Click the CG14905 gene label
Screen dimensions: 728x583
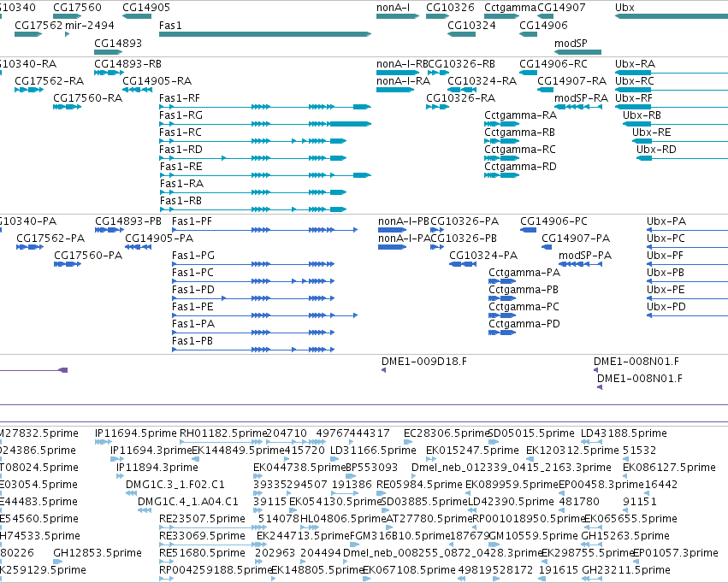point(146,8)
